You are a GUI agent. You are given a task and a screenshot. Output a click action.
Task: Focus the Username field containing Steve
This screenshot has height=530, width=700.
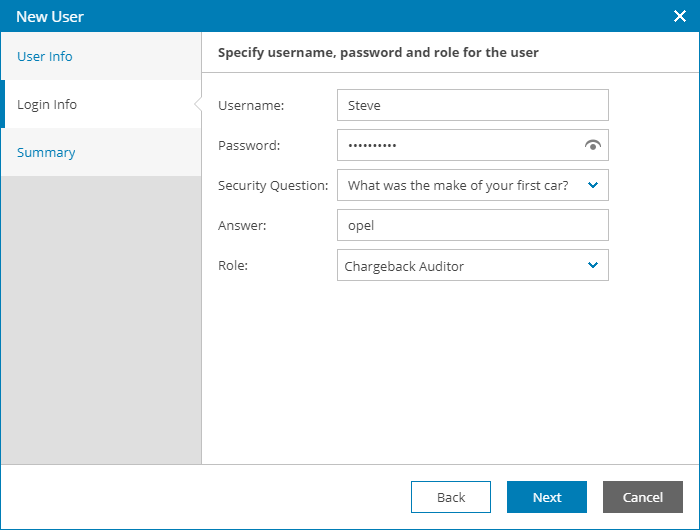[x=472, y=105]
